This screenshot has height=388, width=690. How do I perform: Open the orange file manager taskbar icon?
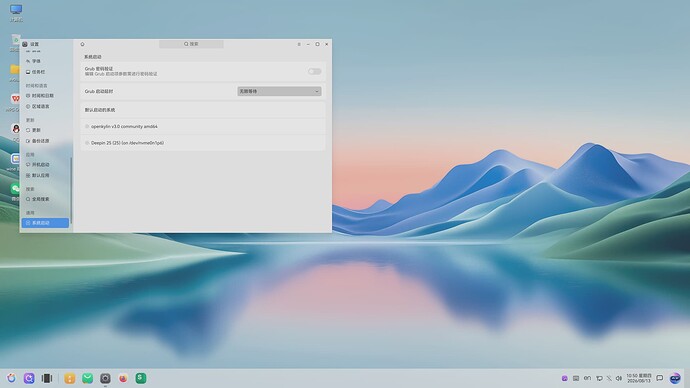point(70,378)
